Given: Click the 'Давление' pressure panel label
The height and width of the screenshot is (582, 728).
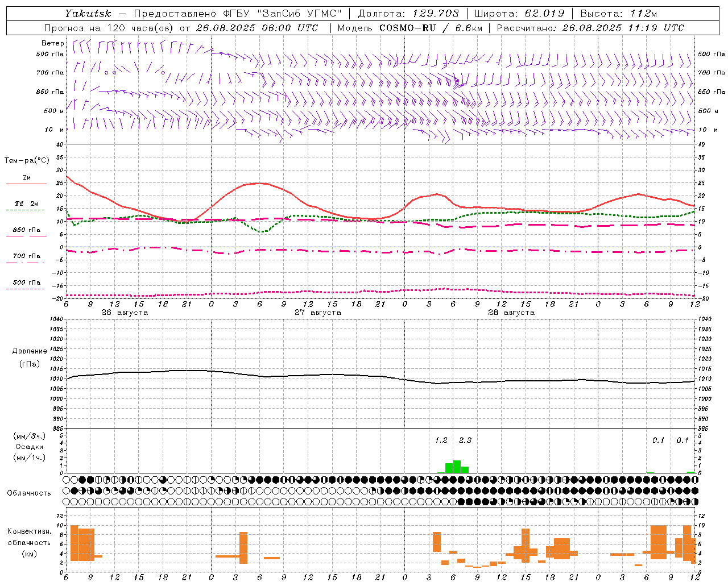Looking at the screenshot, I should click(30, 351).
